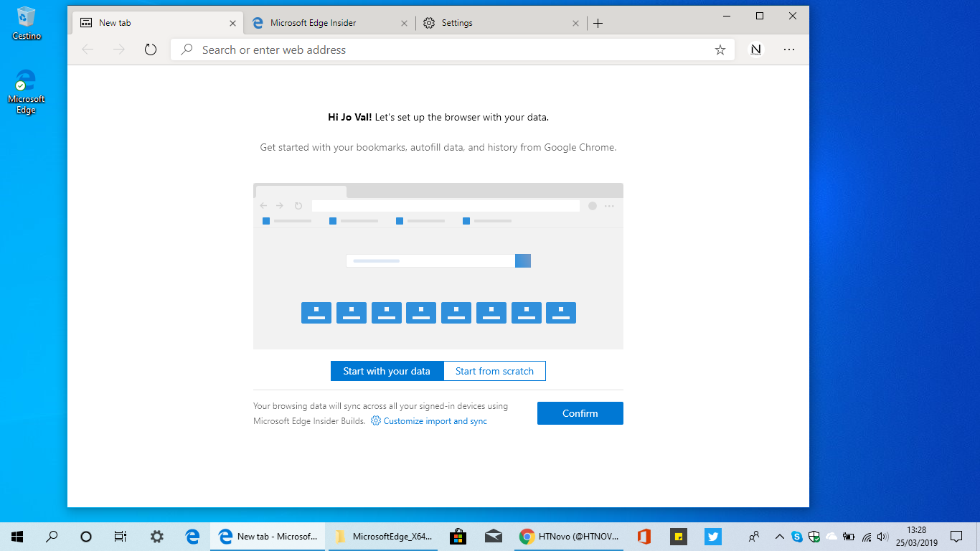This screenshot has width=980, height=551.
Task: Open taskbar Search magnifier
Action: pyautogui.click(x=52, y=536)
